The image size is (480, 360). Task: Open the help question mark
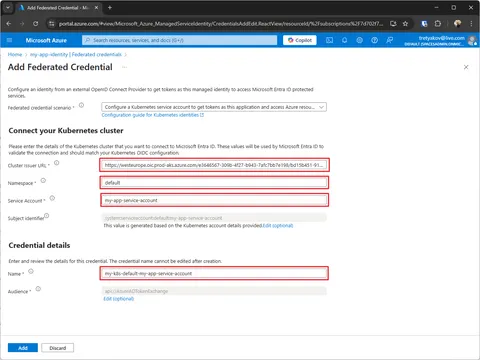pos(374,40)
